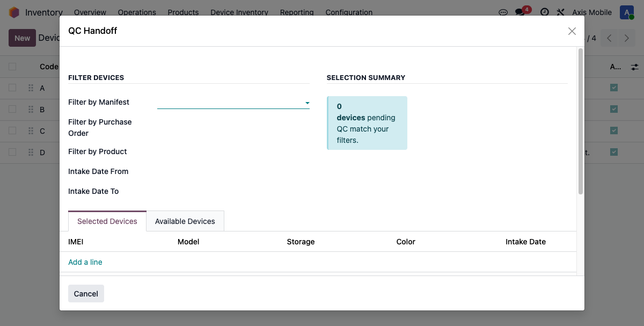Click the dialog's vertical scrollbar
This screenshot has width=644, height=326.
click(580, 121)
